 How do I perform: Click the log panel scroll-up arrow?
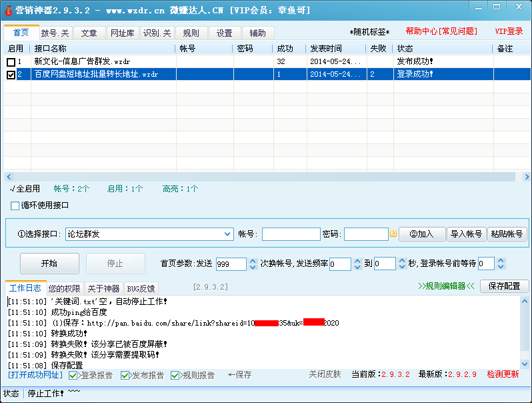(525, 302)
